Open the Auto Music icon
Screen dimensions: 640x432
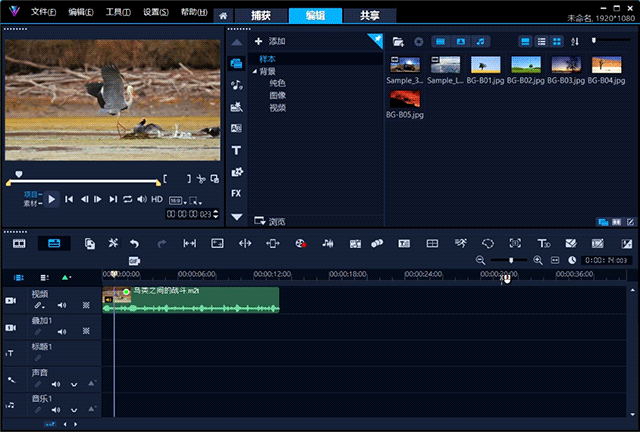coord(355,244)
